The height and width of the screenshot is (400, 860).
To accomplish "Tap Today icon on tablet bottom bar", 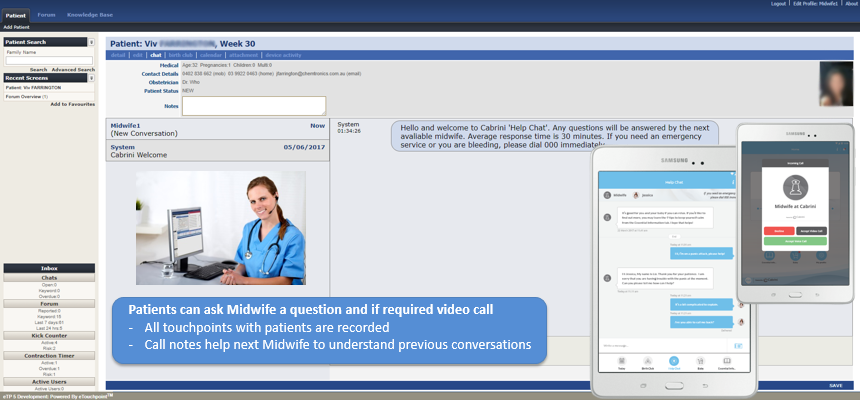I will (x=621, y=363).
